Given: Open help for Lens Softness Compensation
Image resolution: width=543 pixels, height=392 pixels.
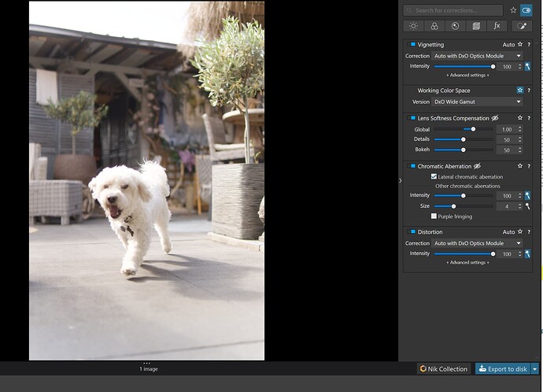Looking at the screenshot, I should pyautogui.click(x=529, y=118).
